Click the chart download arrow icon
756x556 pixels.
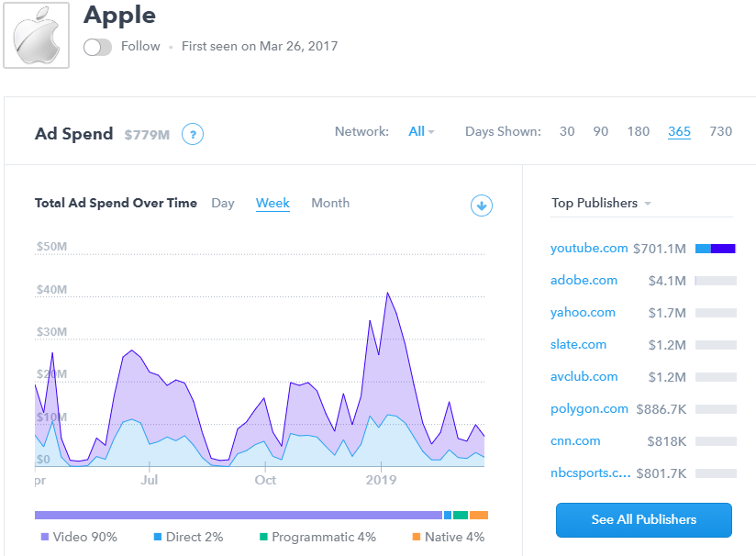pyautogui.click(x=482, y=206)
